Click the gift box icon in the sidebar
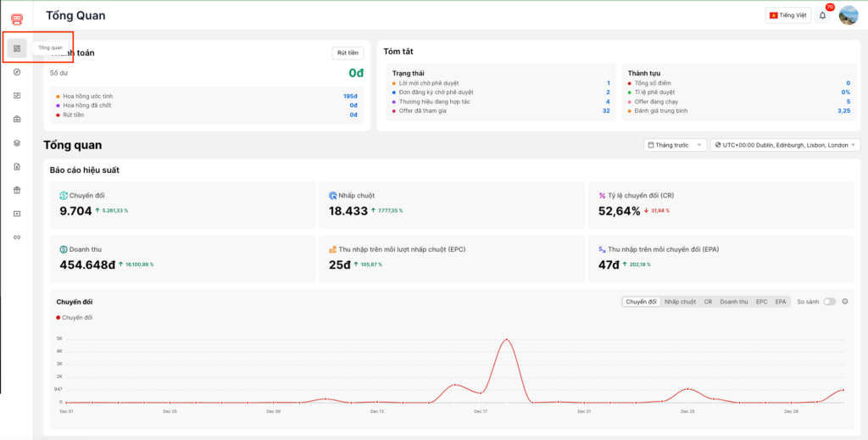The width and height of the screenshot is (868, 440). [x=17, y=190]
